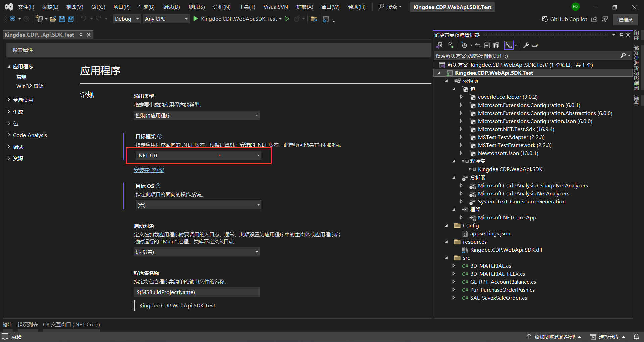Switch to the 输出 tab at the bottom
Screen dimensions: 644x342
pos(8,324)
